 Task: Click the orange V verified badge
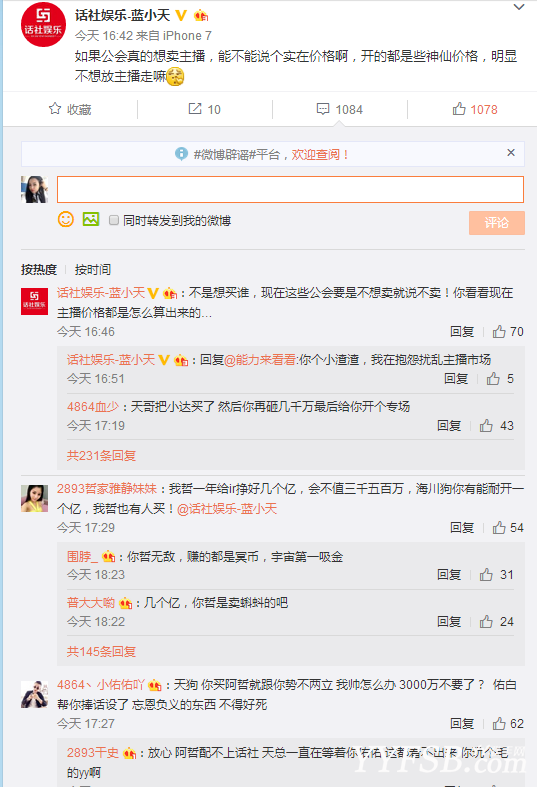coord(181,16)
